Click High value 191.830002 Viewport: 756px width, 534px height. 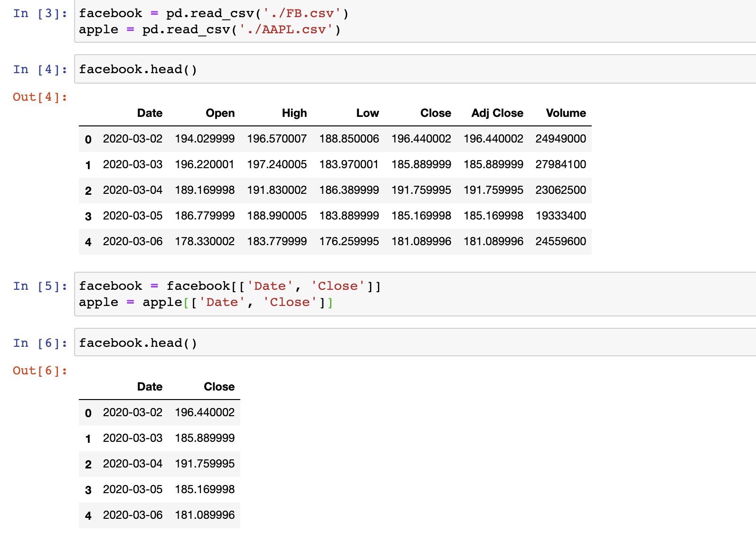coord(277,190)
